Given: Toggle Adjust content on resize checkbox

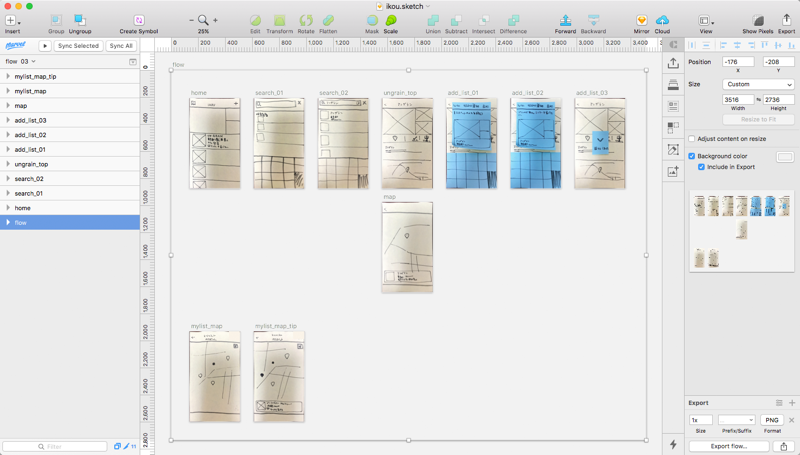Looking at the screenshot, I should coord(692,139).
